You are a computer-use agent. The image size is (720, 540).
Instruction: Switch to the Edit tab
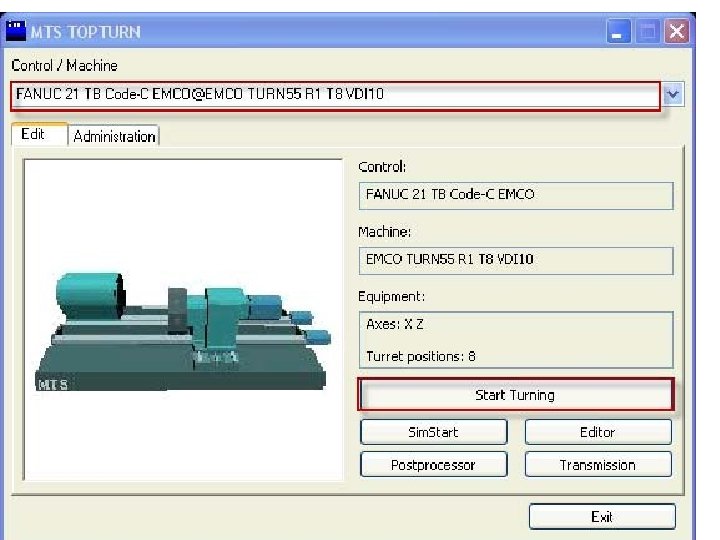click(x=39, y=135)
